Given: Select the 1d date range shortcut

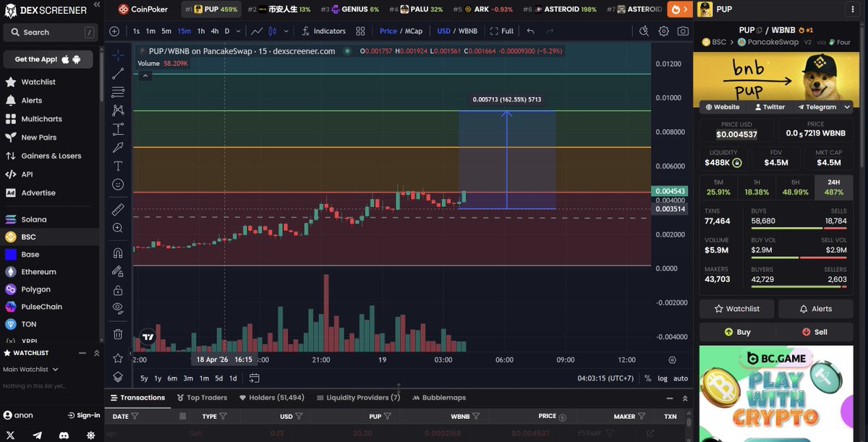Looking at the screenshot, I should 233,378.
